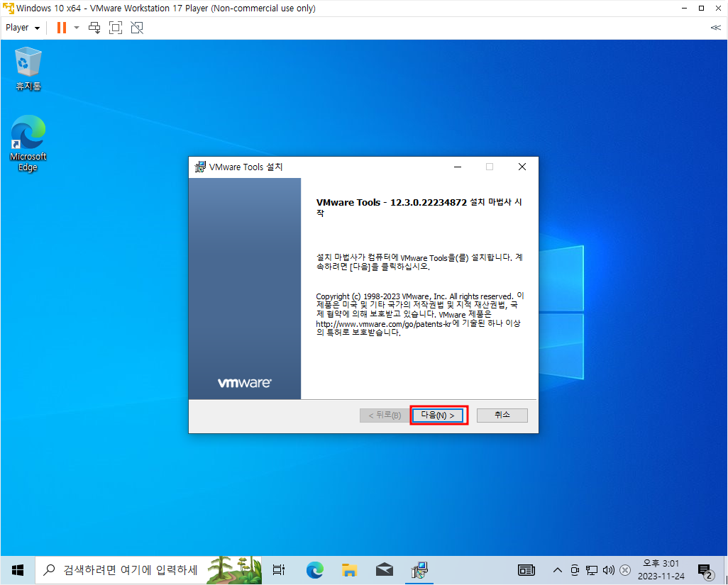Viewport: 728px width, 585px height.
Task: Click the patents URL text in dialog
Action: (x=383, y=324)
